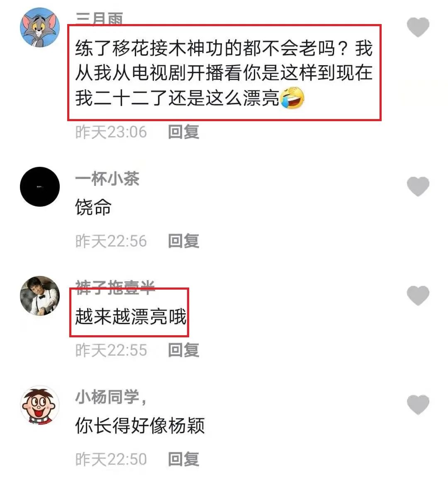Open the username 一杯小茶
Image resolution: width=448 pixels, height=490 pixels.
(x=107, y=179)
